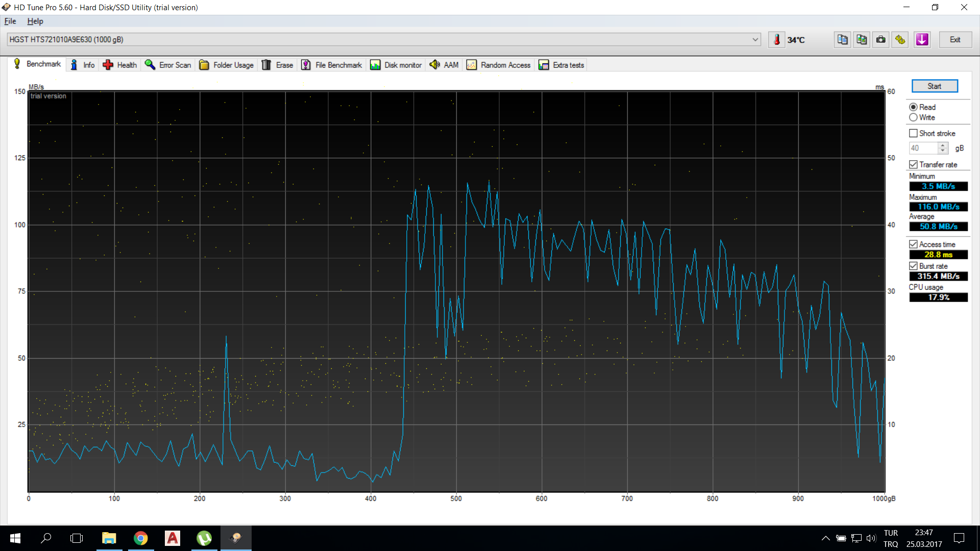Click the Exit button
This screenshot has width=980, height=551.
click(x=955, y=40)
